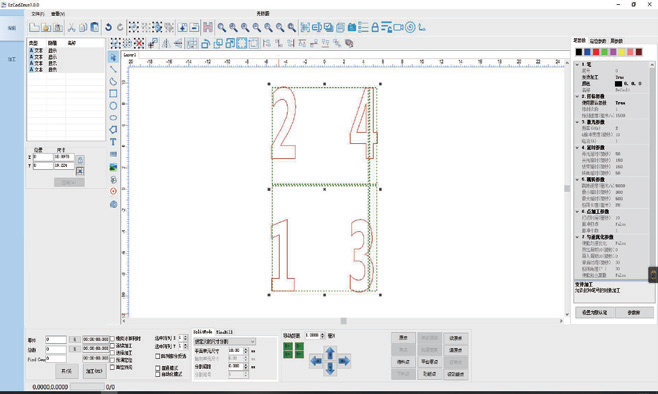Select the image insert tool
This screenshot has width=658, height=394.
point(113,167)
